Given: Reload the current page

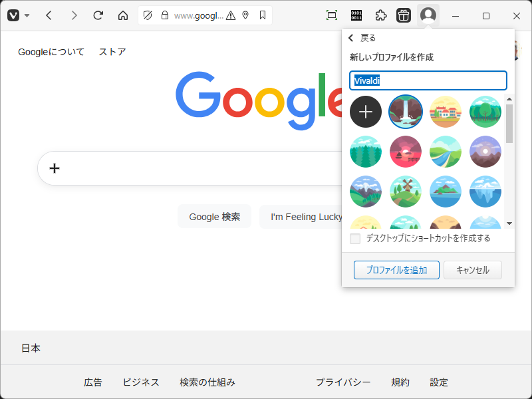Looking at the screenshot, I should (x=98, y=15).
